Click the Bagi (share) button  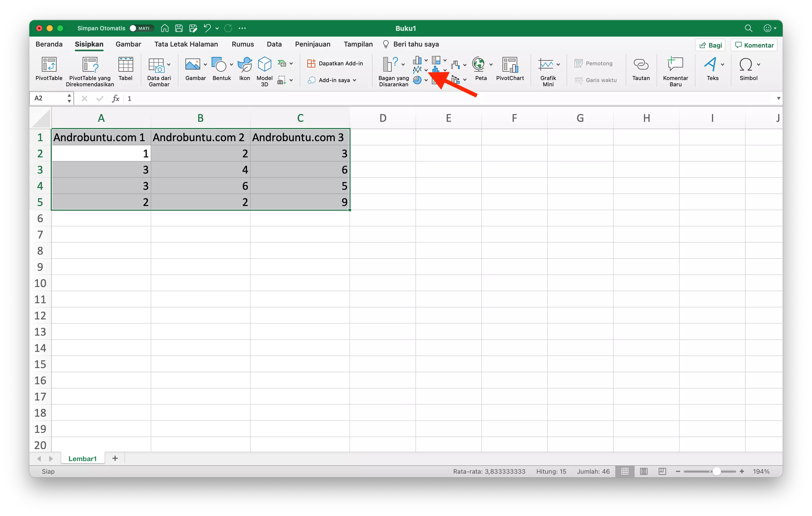710,45
